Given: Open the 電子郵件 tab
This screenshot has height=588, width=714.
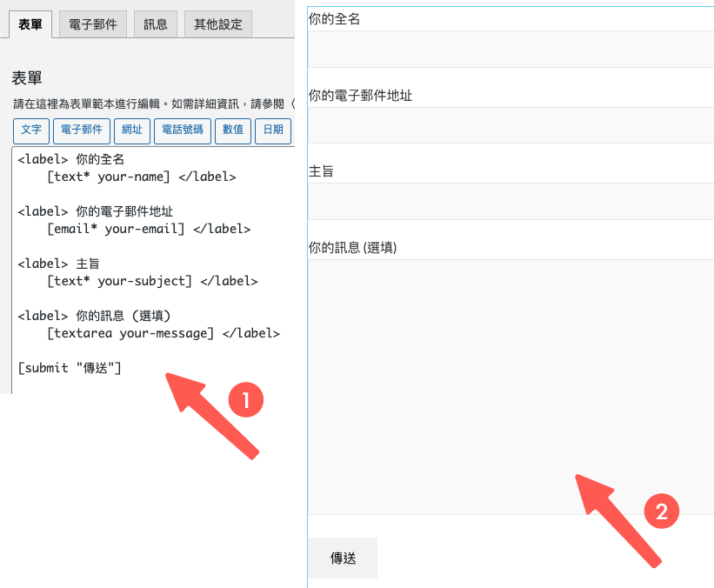Looking at the screenshot, I should (x=93, y=24).
